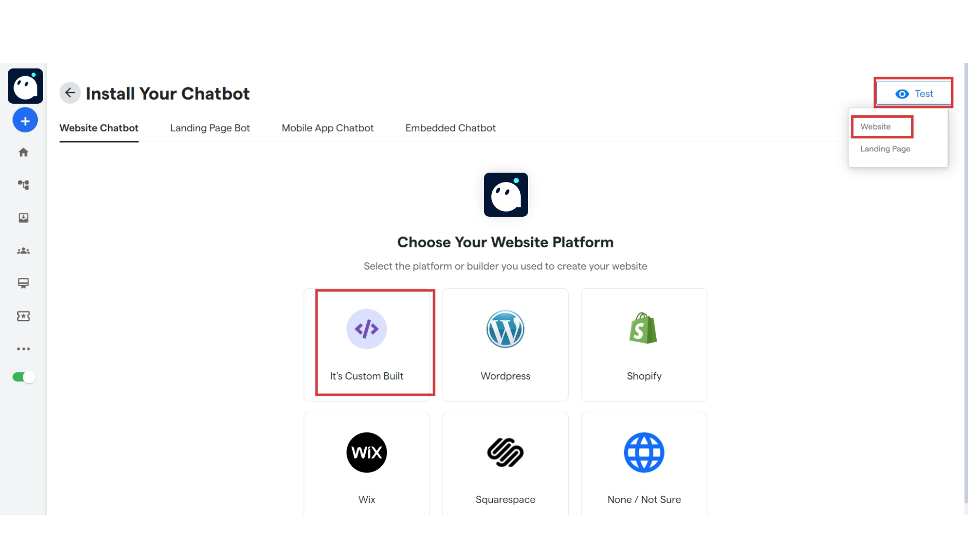Click the ghost chatbot logo at top
The width and height of the screenshot is (968, 560).
(x=25, y=86)
